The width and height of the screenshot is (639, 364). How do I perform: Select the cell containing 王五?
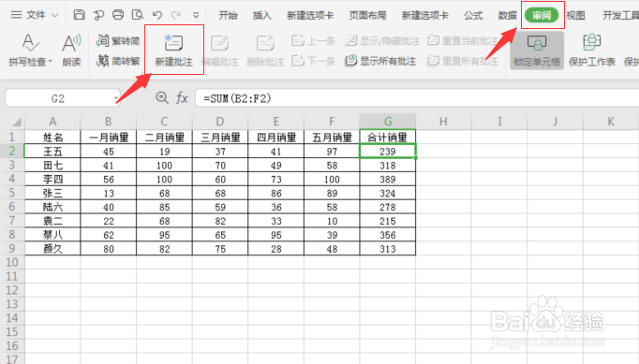[x=52, y=152]
